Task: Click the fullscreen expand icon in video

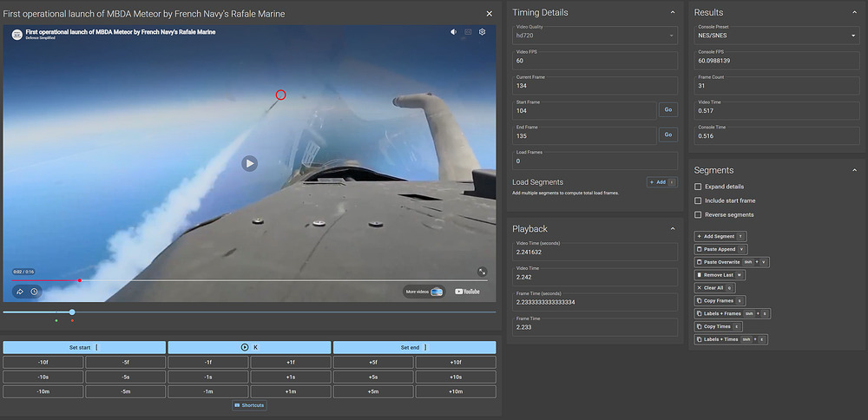Action: [x=482, y=272]
